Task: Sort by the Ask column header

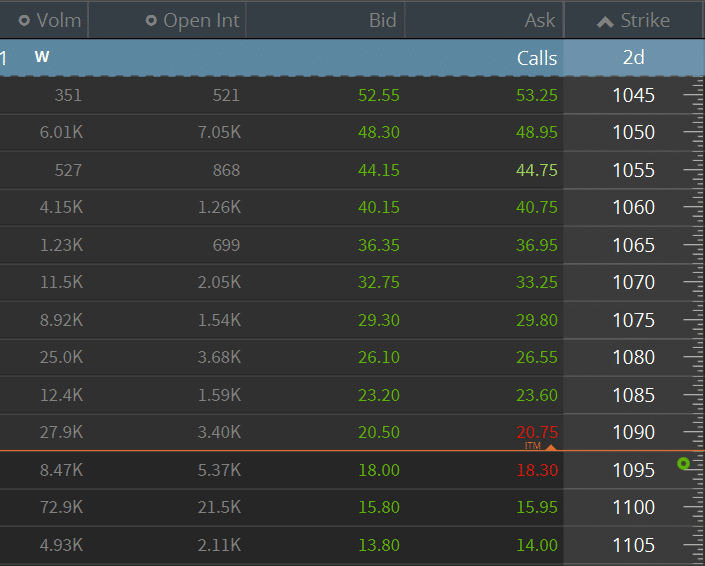Action: click(540, 20)
